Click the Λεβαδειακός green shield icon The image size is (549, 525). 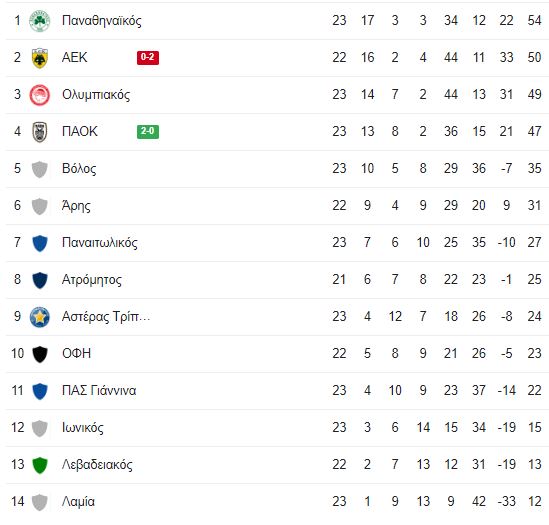point(40,465)
